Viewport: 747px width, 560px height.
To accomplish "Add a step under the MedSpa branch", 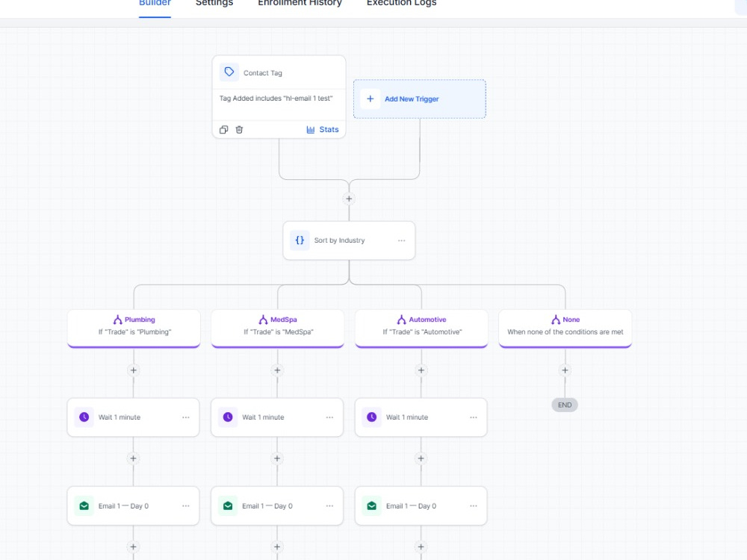I will point(277,370).
